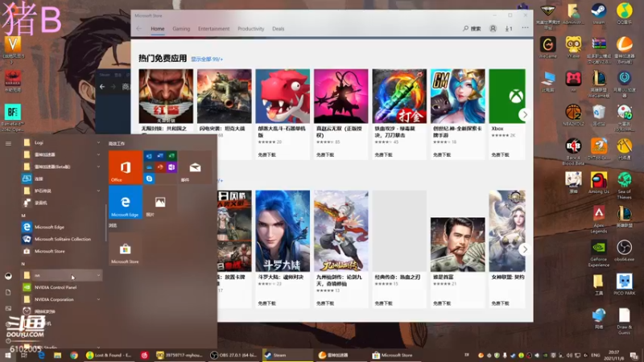Launch the OneNote small tile in Start menu
Viewport: 644px width, 362px height.
(x=171, y=167)
